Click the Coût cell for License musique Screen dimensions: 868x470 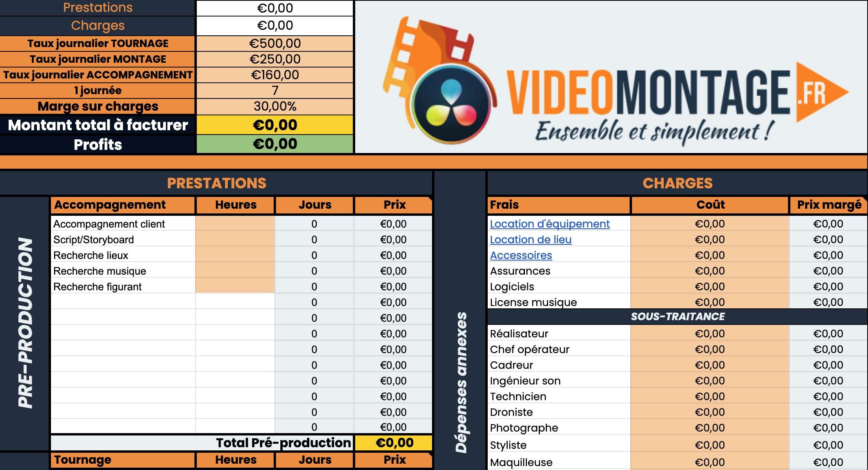tap(710, 301)
